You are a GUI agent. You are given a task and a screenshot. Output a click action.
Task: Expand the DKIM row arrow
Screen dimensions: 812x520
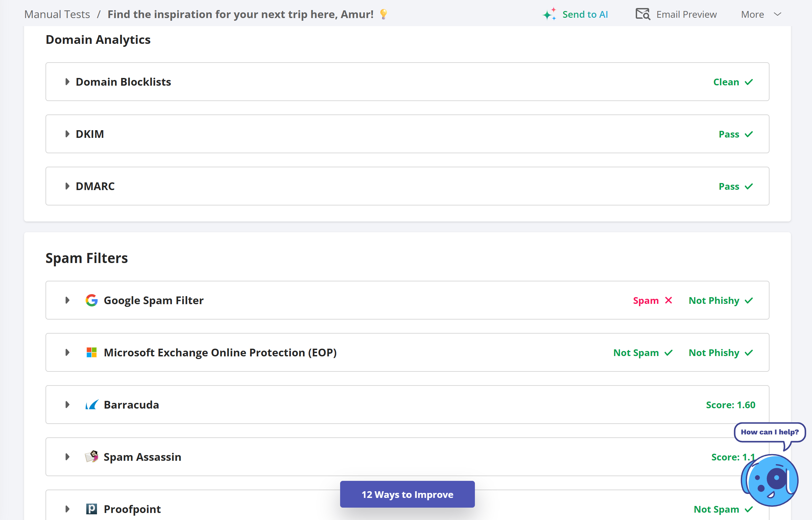(67, 134)
